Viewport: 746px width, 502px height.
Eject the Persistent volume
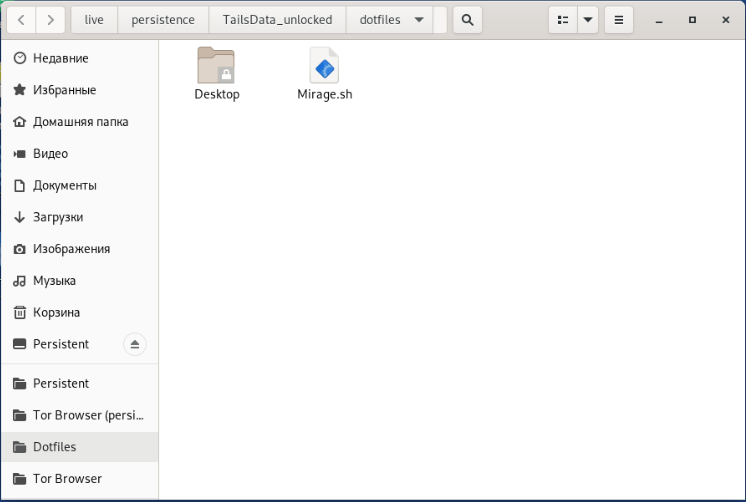tap(135, 344)
